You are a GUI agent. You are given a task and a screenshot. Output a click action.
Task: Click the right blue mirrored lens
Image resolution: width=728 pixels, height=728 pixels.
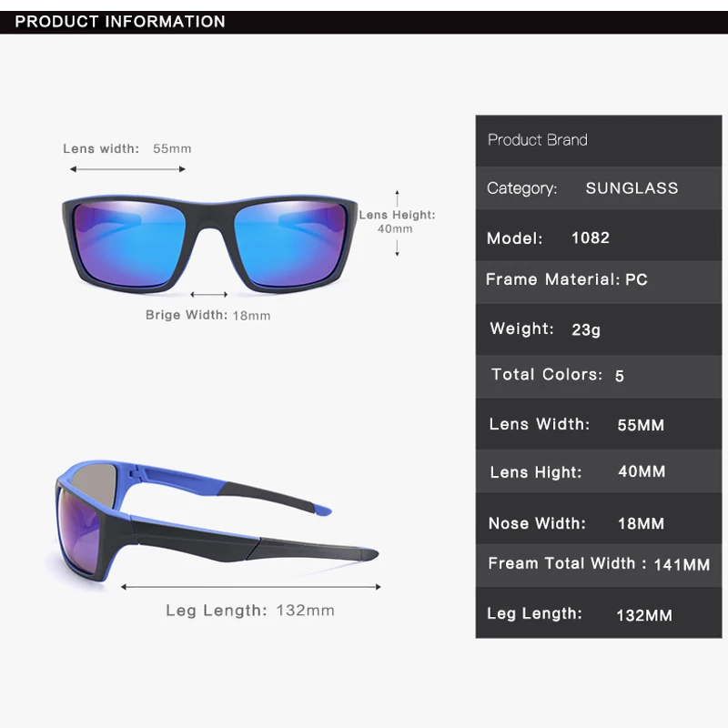click(x=290, y=244)
